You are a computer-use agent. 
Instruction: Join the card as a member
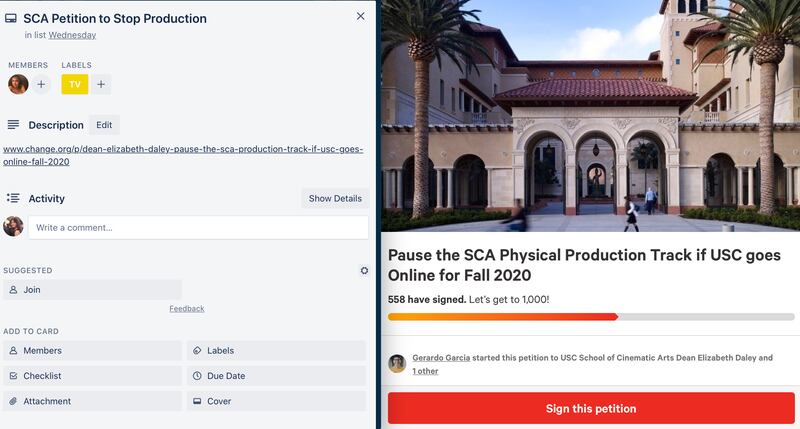coord(92,290)
